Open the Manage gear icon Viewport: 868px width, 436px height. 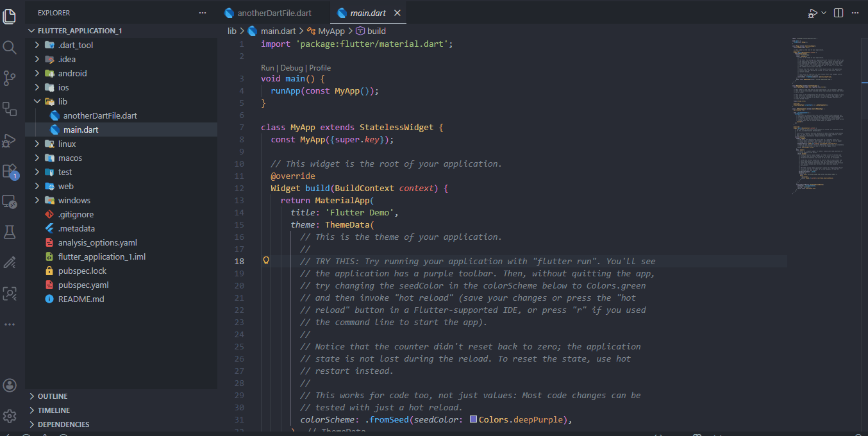point(10,416)
